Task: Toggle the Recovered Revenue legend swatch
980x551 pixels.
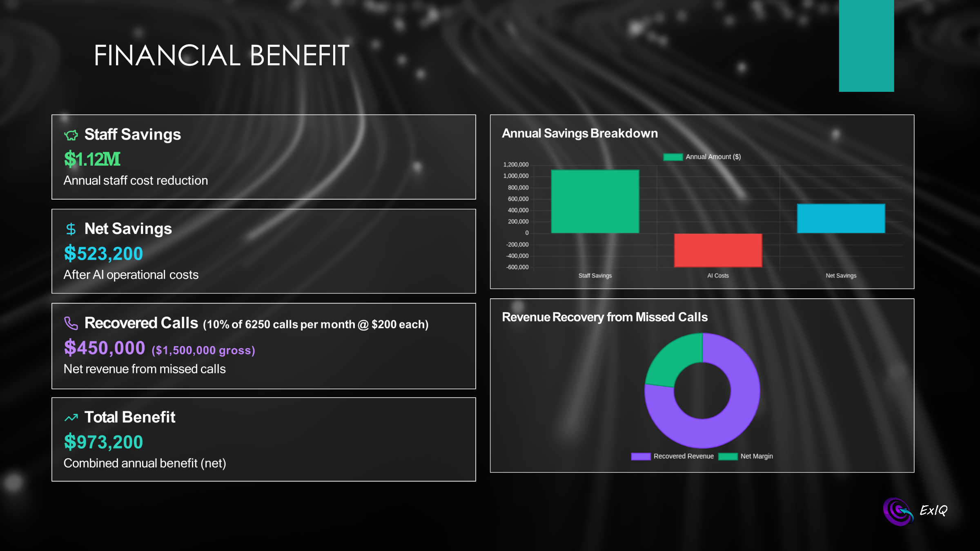Action: click(641, 456)
